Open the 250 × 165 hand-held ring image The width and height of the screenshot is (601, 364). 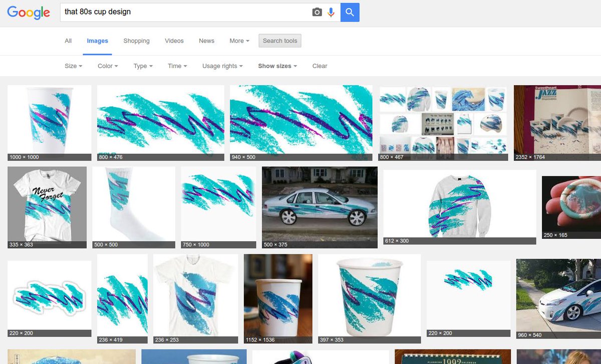(571, 207)
